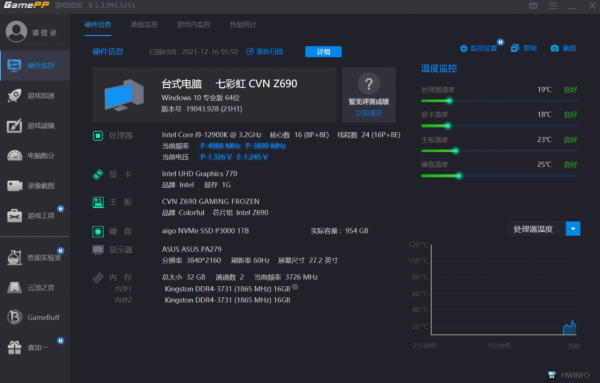Open the 性能实验室 flask sidebar item
Viewport: 600px width, 383px height.
coord(35,257)
